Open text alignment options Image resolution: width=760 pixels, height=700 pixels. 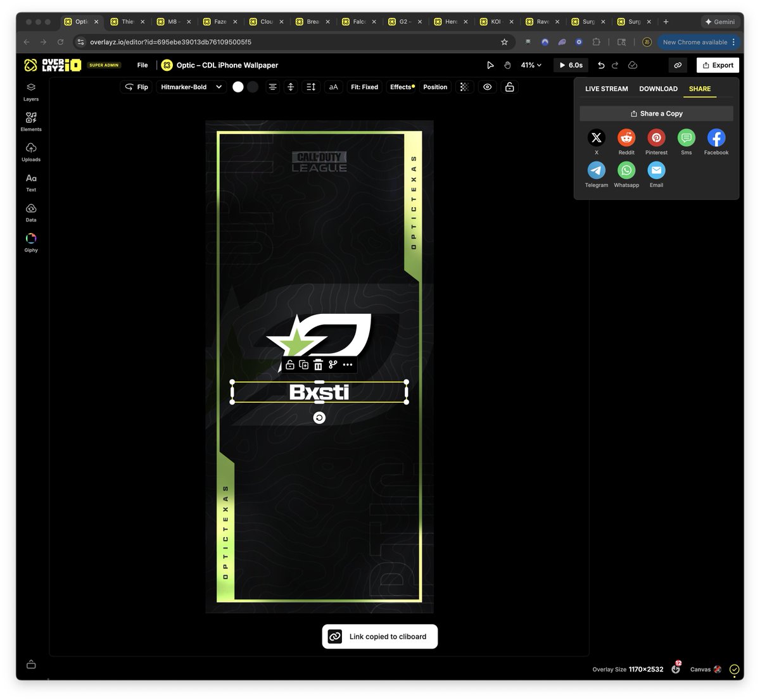[272, 87]
